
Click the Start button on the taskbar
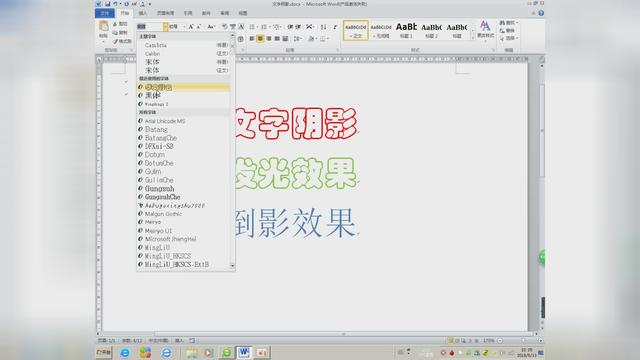[104, 352]
